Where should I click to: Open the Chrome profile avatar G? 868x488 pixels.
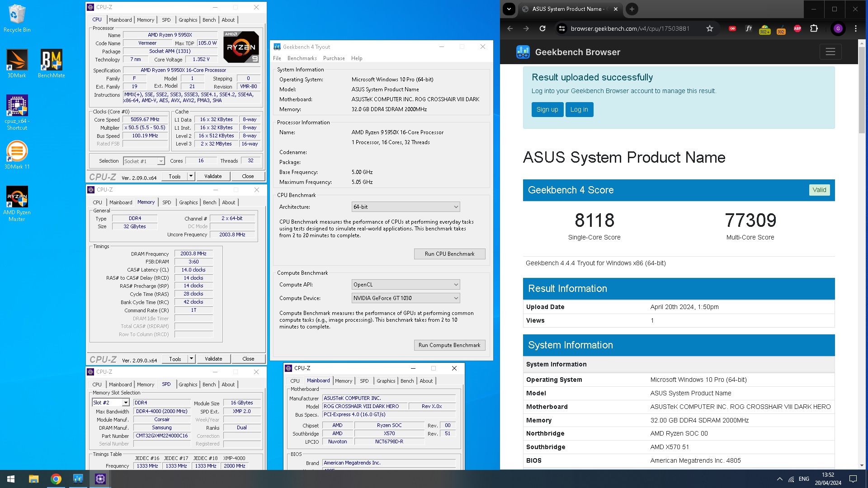coord(838,28)
